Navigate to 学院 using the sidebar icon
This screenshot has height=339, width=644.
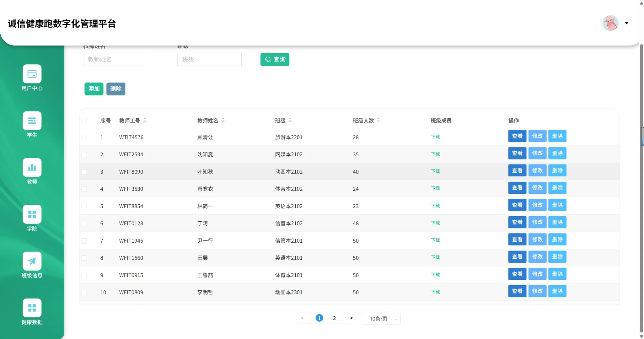tap(32, 214)
